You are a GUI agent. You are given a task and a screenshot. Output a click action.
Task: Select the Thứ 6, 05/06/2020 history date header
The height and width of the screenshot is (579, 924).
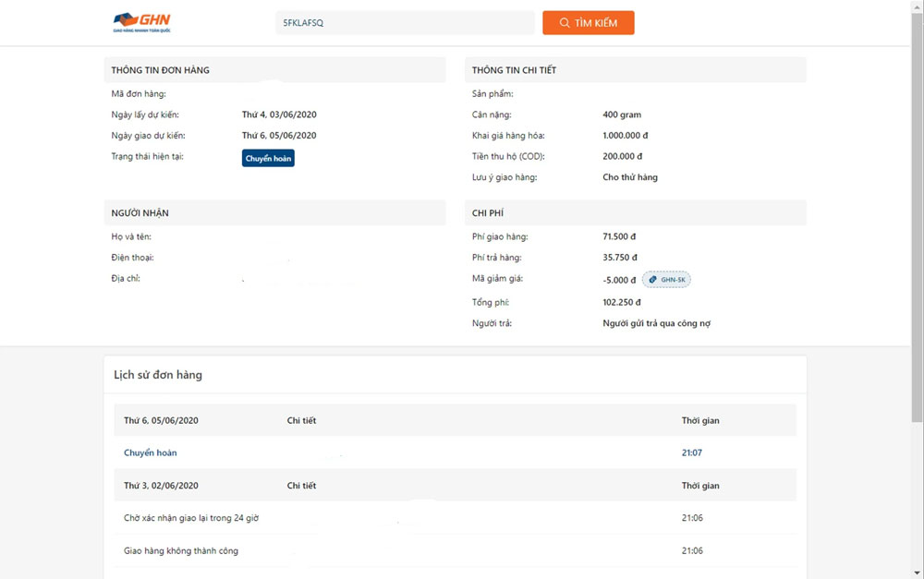pos(161,420)
